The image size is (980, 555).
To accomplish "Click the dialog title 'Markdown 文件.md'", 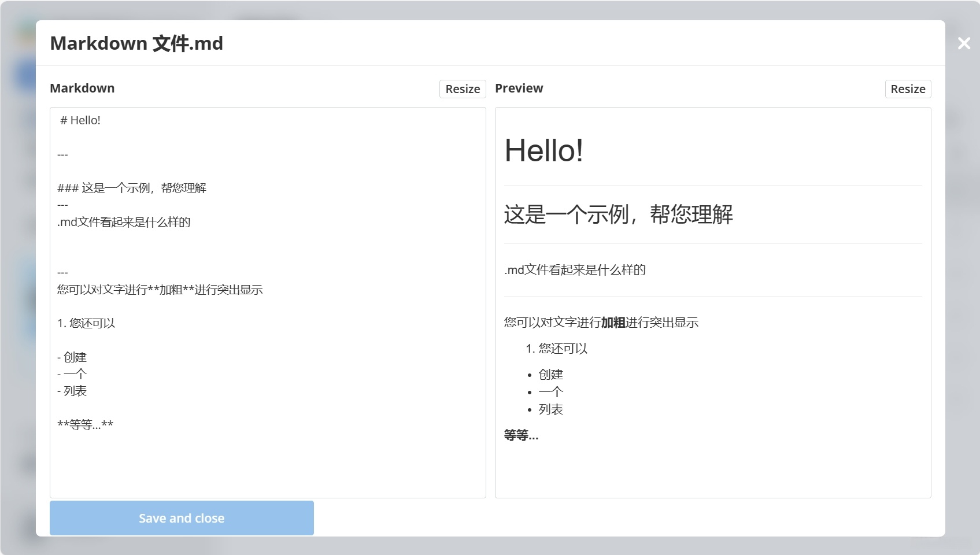I will tap(136, 43).
